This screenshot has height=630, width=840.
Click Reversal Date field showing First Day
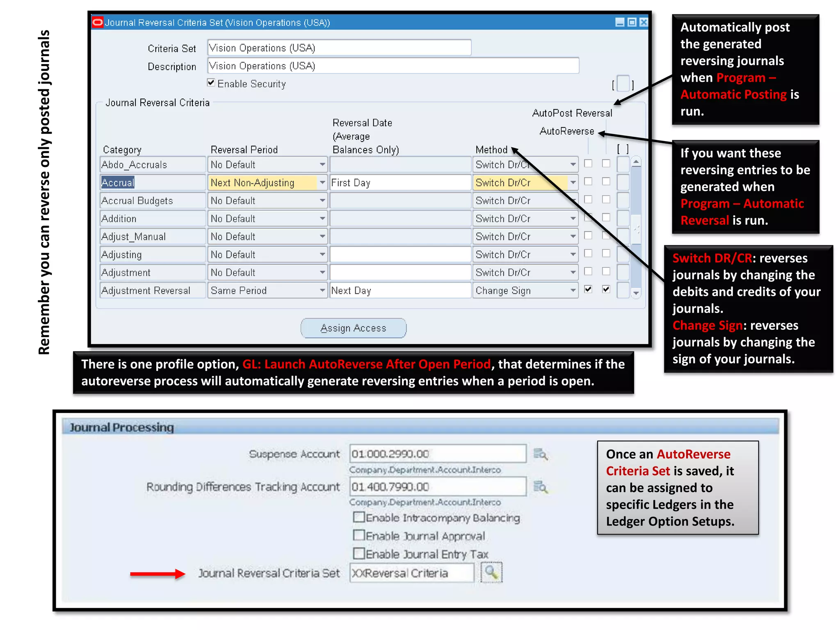tap(400, 183)
